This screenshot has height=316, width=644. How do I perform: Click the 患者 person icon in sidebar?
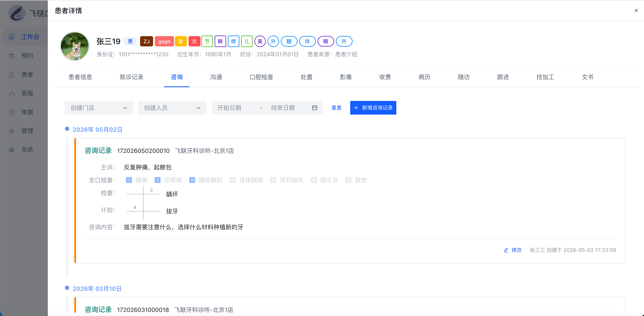pos(12,75)
